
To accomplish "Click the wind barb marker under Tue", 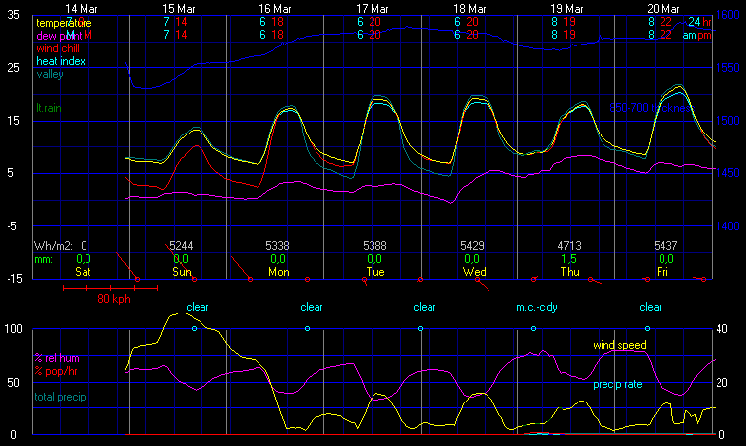I will [364, 279].
